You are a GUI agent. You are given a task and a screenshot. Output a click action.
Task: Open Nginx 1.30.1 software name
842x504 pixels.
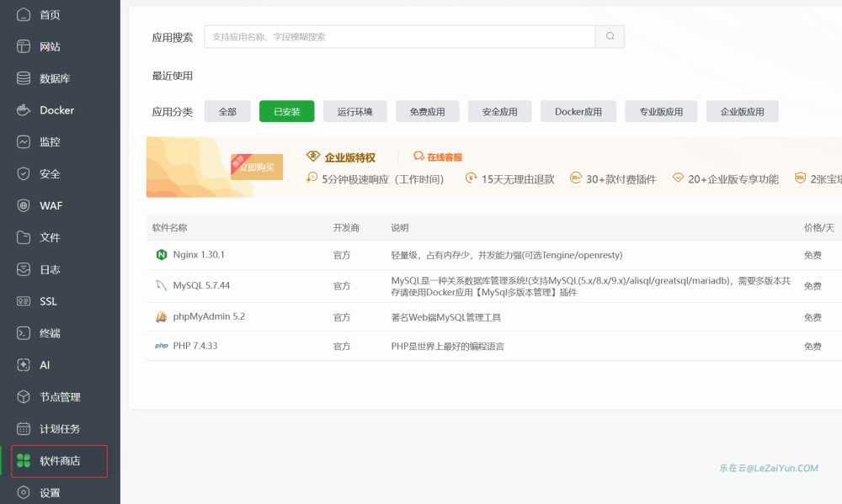tap(199, 254)
